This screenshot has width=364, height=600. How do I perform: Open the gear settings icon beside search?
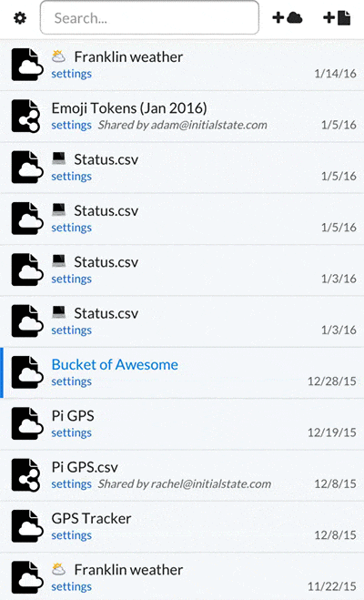[x=20, y=18]
